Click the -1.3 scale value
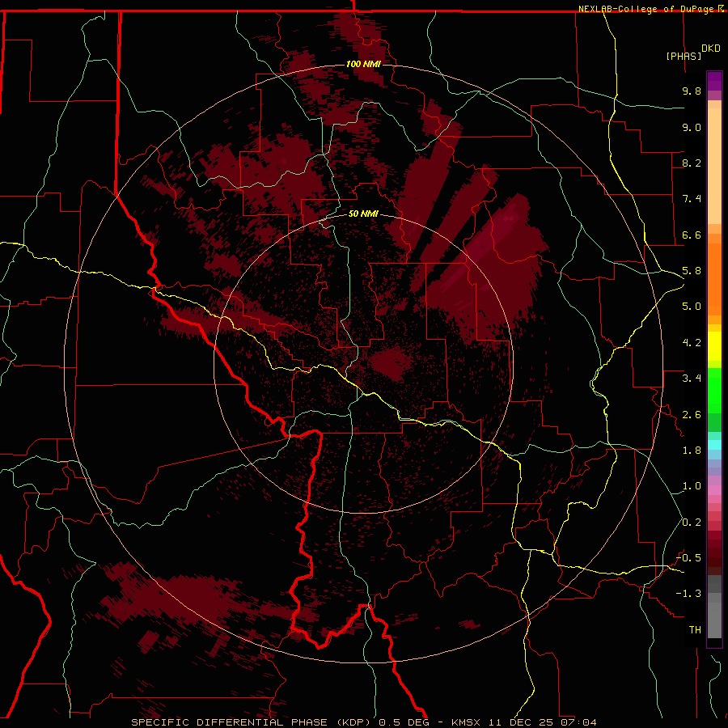The height and width of the screenshot is (728, 728). 688,594
